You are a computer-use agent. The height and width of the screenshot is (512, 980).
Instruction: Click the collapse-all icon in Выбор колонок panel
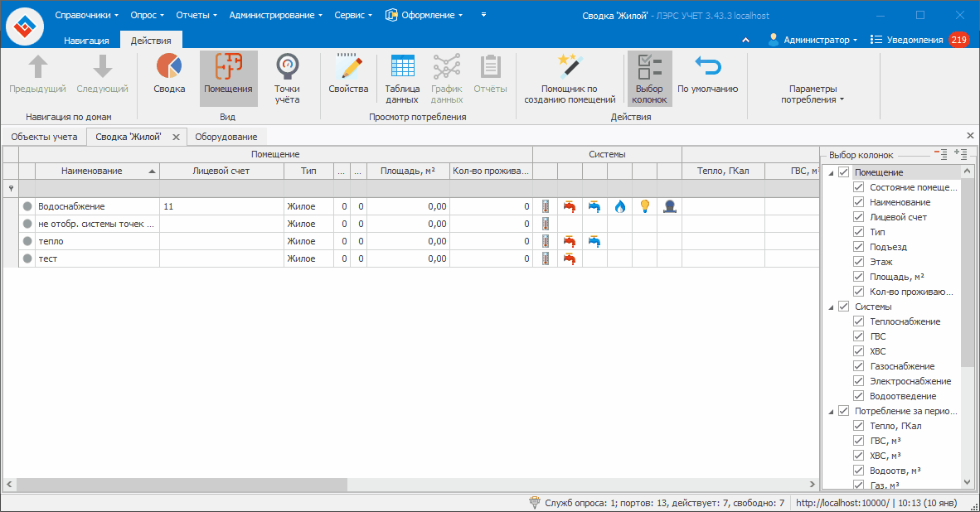click(941, 153)
